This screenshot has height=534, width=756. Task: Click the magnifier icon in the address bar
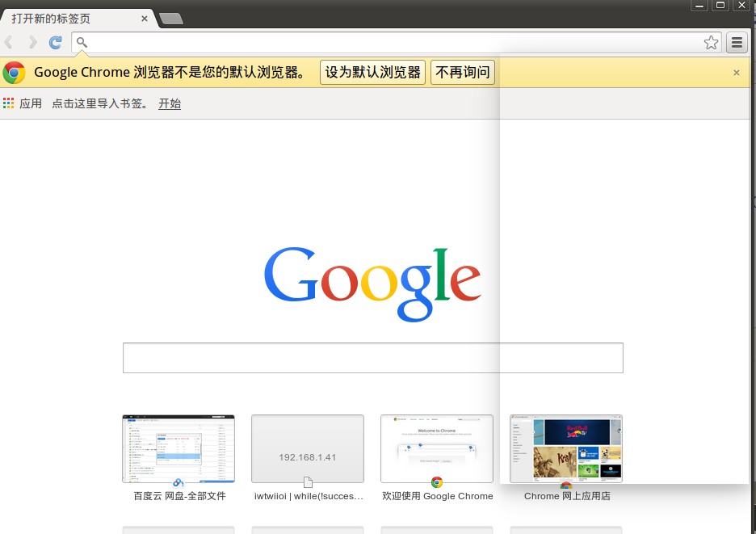82,43
